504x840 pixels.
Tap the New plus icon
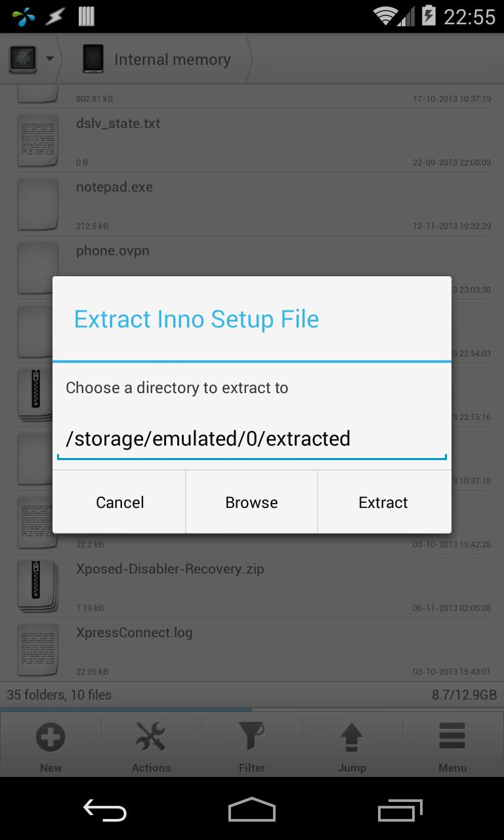[x=51, y=738]
